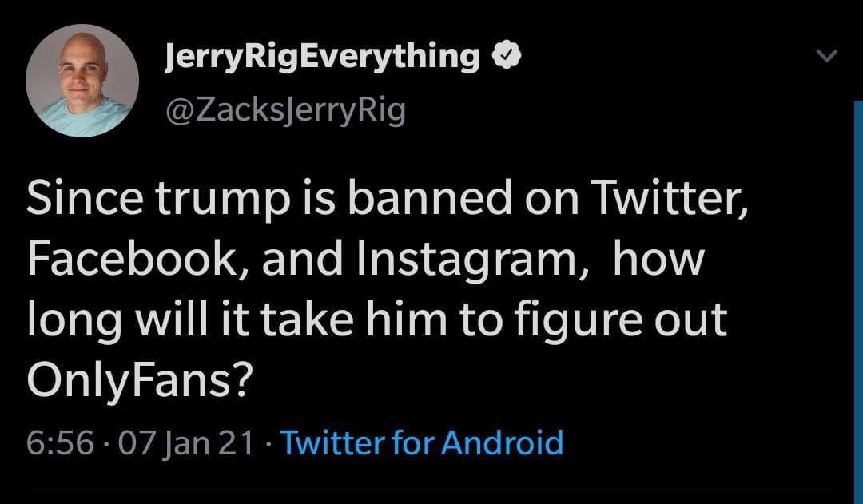Image resolution: width=863 pixels, height=504 pixels.
Task: Click the JerryRigEverything display name
Action: pos(320,58)
